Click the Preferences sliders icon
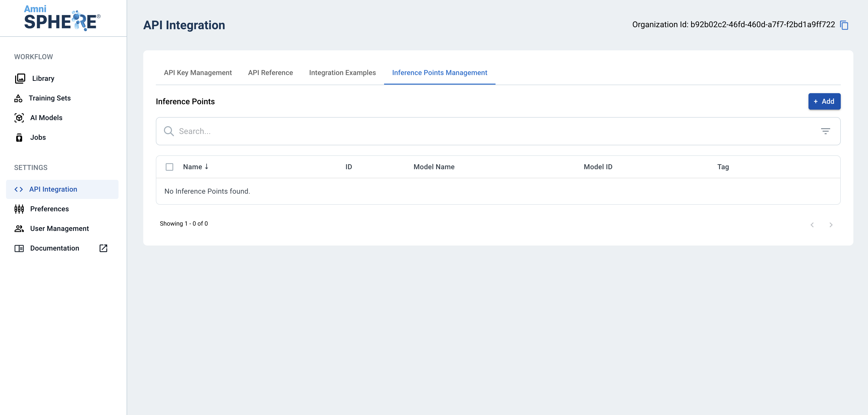The height and width of the screenshot is (415, 868). pyautogui.click(x=19, y=209)
